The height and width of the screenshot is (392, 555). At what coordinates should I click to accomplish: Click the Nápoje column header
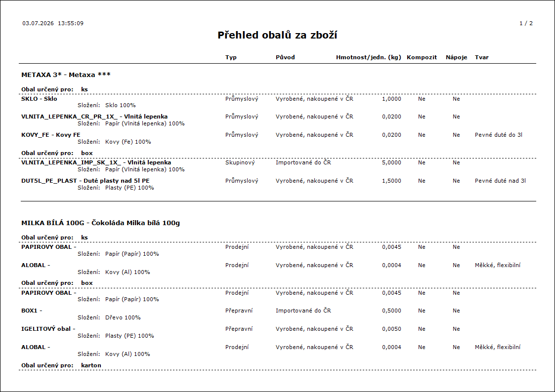click(x=456, y=57)
